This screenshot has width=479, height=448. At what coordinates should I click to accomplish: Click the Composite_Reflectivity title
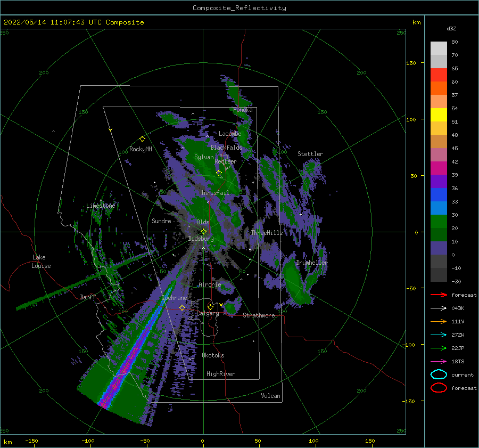240,8
